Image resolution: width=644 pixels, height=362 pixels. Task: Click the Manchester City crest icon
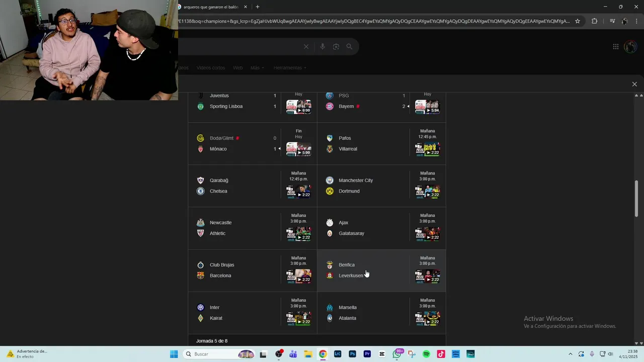[x=330, y=180]
